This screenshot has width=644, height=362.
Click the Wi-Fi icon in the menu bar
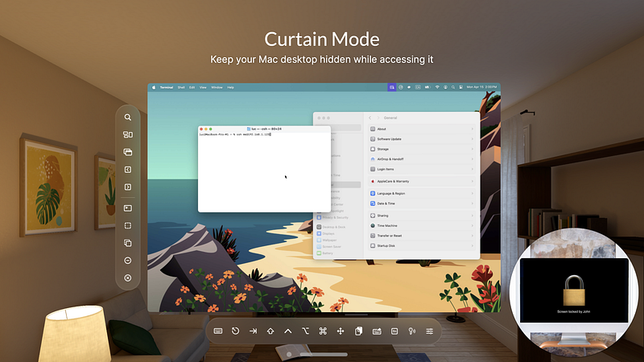[x=437, y=87]
